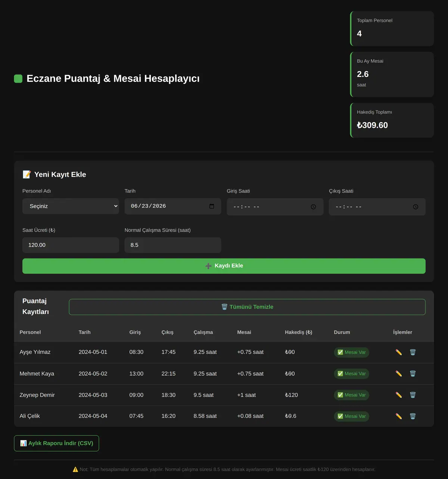This screenshot has height=479, width=448.
Task: Click the 22:15 exit time cell
Action: coord(168,373)
